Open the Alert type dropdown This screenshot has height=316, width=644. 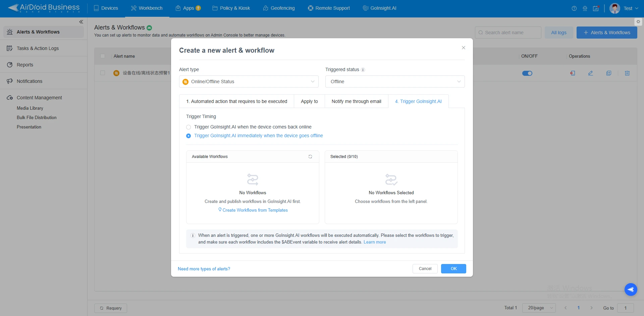pyautogui.click(x=249, y=82)
